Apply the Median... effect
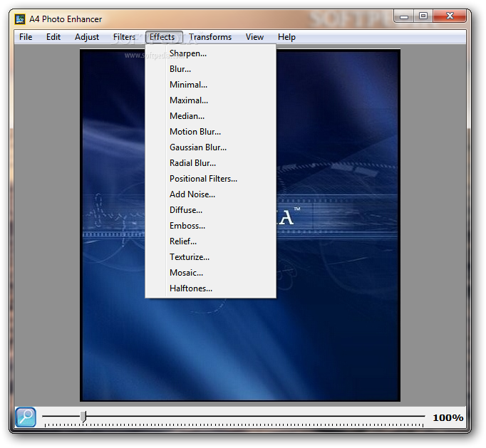 click(210, 116)
